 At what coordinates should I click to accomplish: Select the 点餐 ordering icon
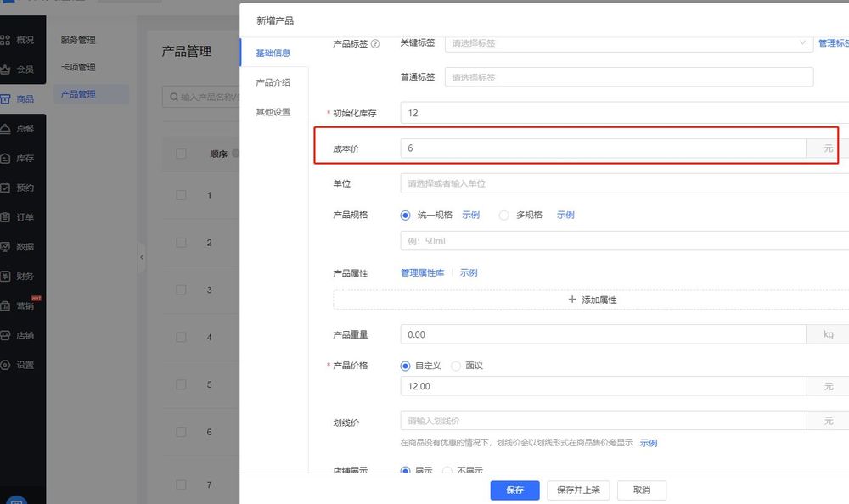tap(6, 129)
